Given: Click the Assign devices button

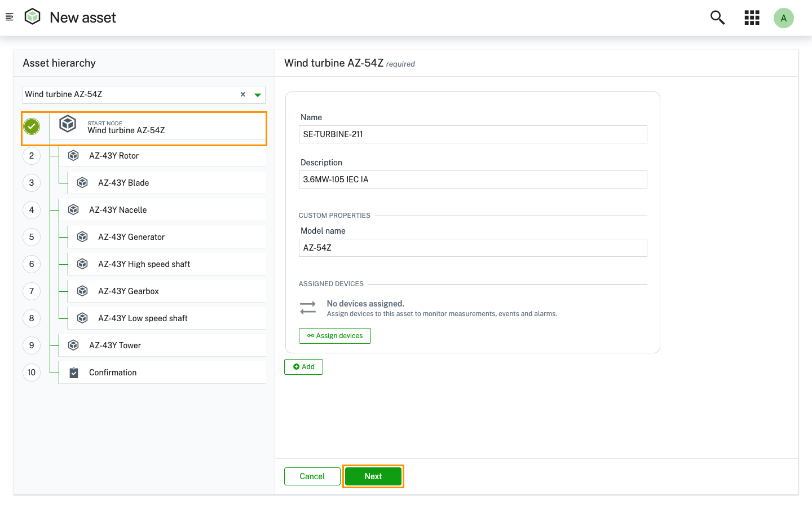Looking at the screenshot, I should 335,336.
